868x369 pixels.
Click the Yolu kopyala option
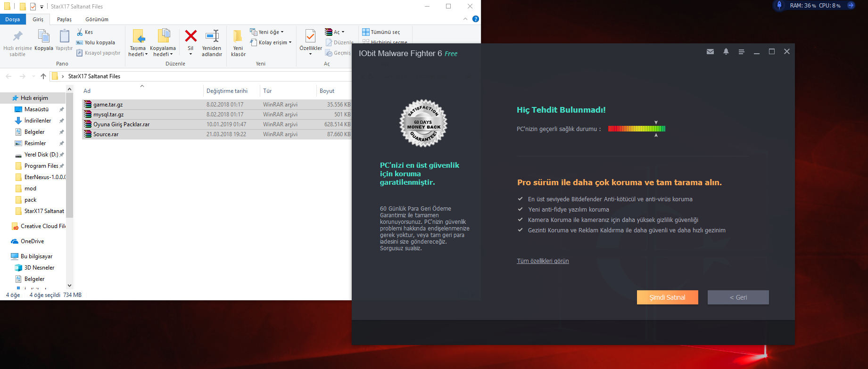[x=96, y=42]
